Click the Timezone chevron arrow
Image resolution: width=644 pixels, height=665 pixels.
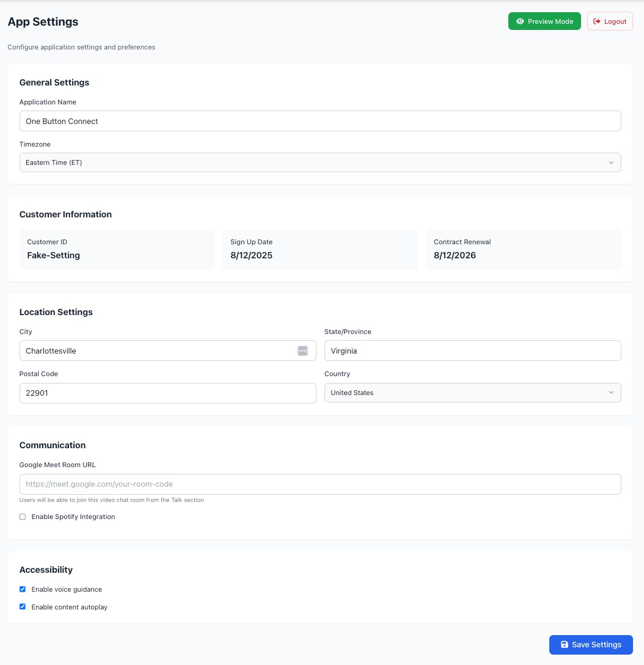[x=611, y=162]
